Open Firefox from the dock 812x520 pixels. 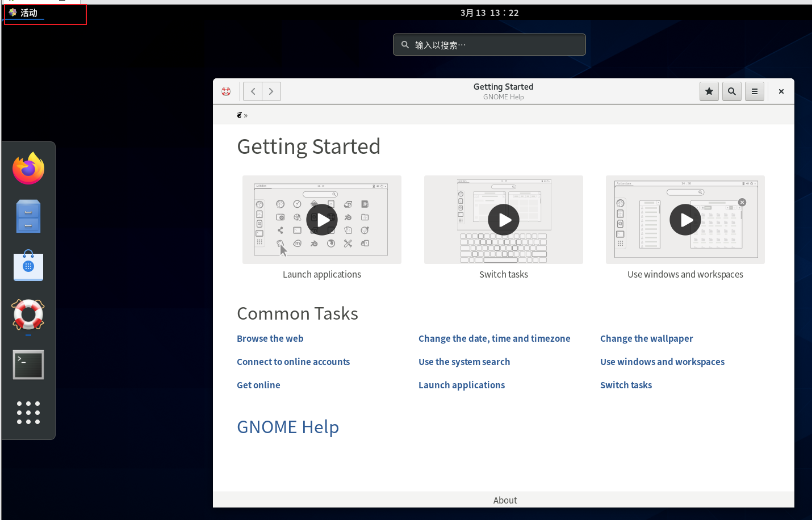tap(28, 168)
